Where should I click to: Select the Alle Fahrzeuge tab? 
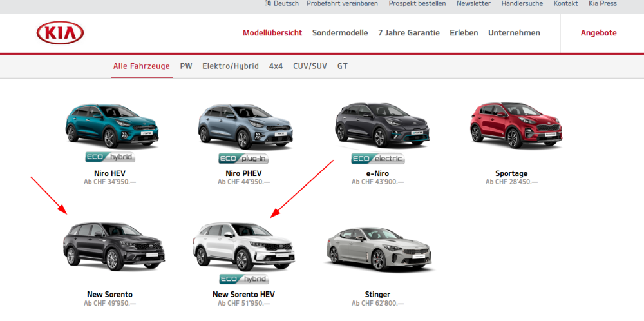pyautogui.click(x=141, y=66)
